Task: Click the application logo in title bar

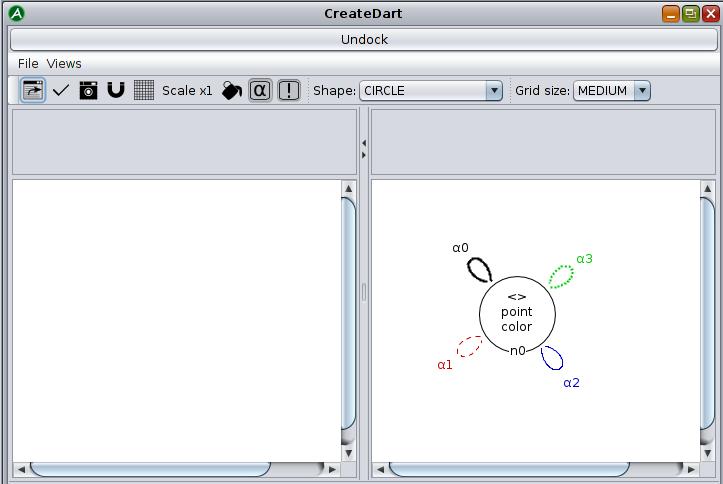Action: (17, 13)
